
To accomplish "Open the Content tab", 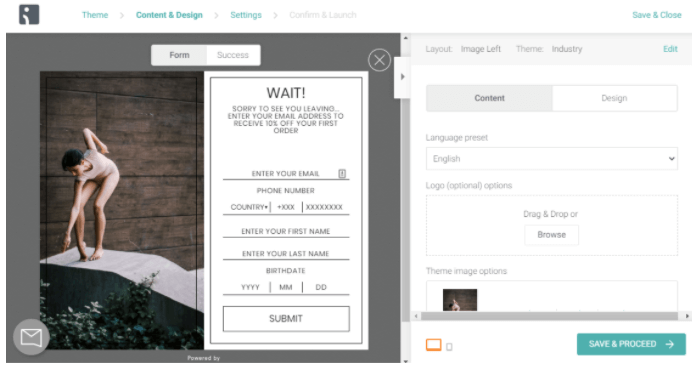I will pyautogui.click(x=489, y=98).
